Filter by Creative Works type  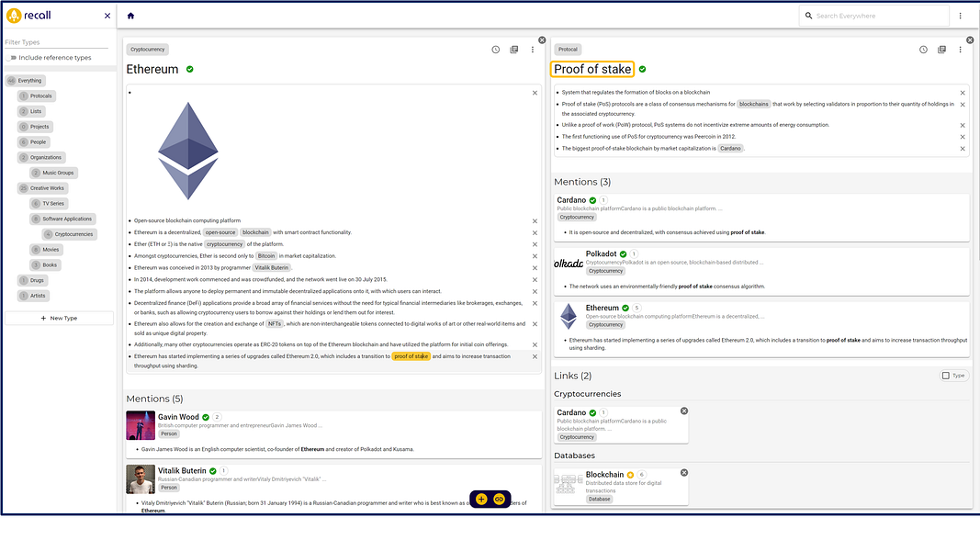click(x=42, y=188)
